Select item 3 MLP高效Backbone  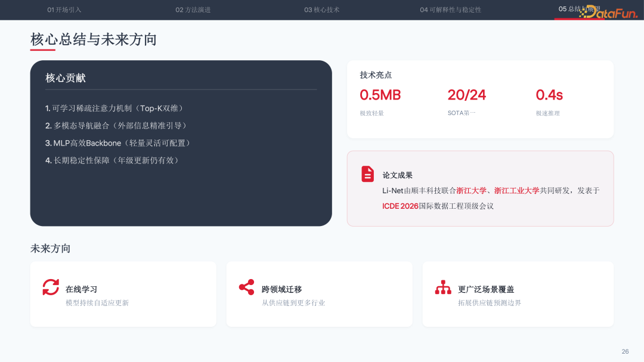[x=119, y=143]
